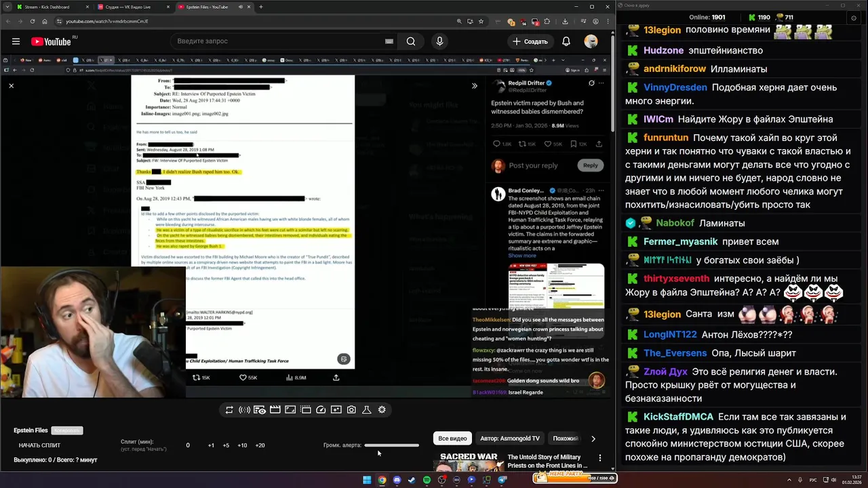Click the add-frame plus icon in video toolbar
Image resolution: width=868 pixels, height=488 pixels.
tap(336, 409)
